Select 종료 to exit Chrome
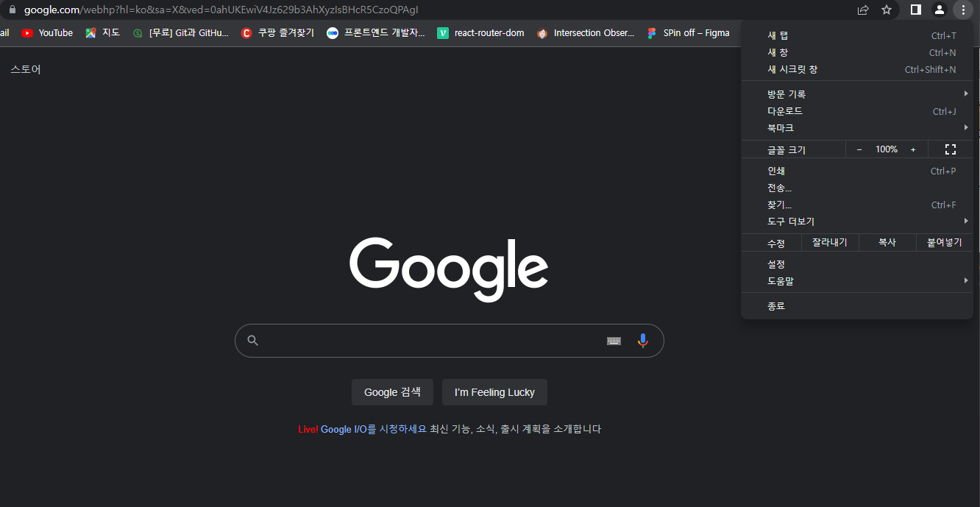This screenshot has width=980, height=507. 857,306
